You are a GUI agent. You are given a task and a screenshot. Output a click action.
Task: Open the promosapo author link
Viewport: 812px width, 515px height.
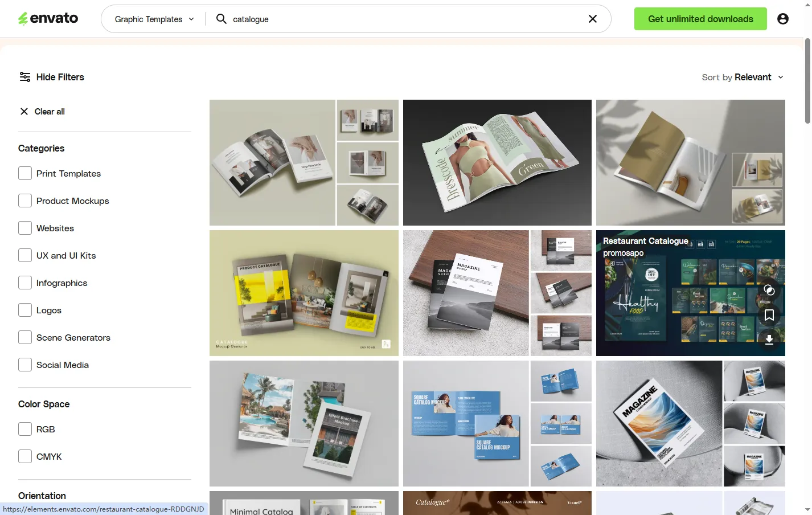[x=623, y=253]
